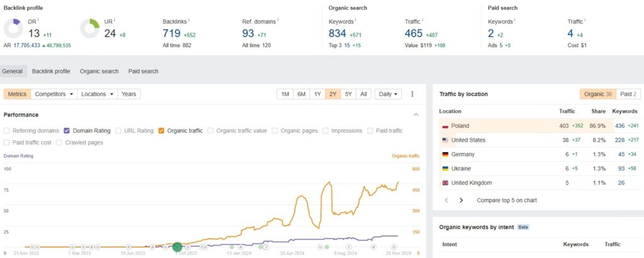This screenshot has height=258, width=644.
Task: Click the United States flag icon
Action: coord(445,140)
